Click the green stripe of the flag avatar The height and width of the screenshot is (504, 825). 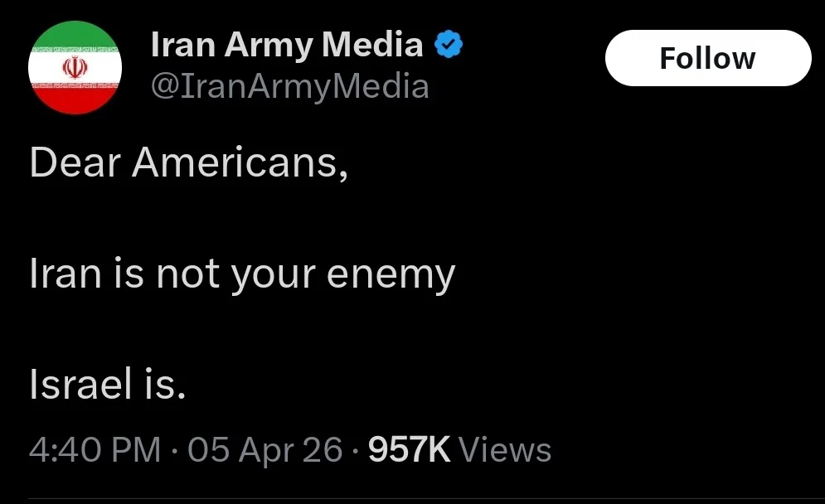tap(75, 37)
